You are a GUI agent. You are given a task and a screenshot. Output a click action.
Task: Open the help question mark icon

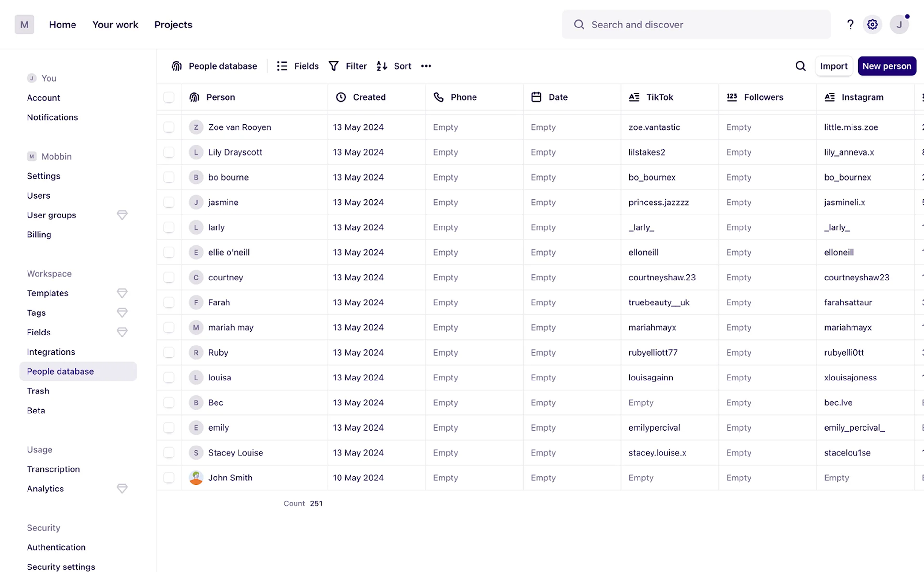850,25
